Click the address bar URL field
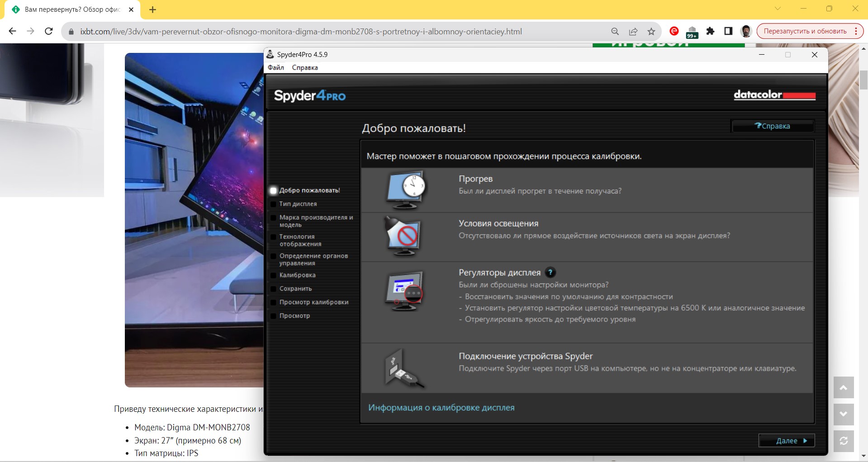 tap(301, 32)
